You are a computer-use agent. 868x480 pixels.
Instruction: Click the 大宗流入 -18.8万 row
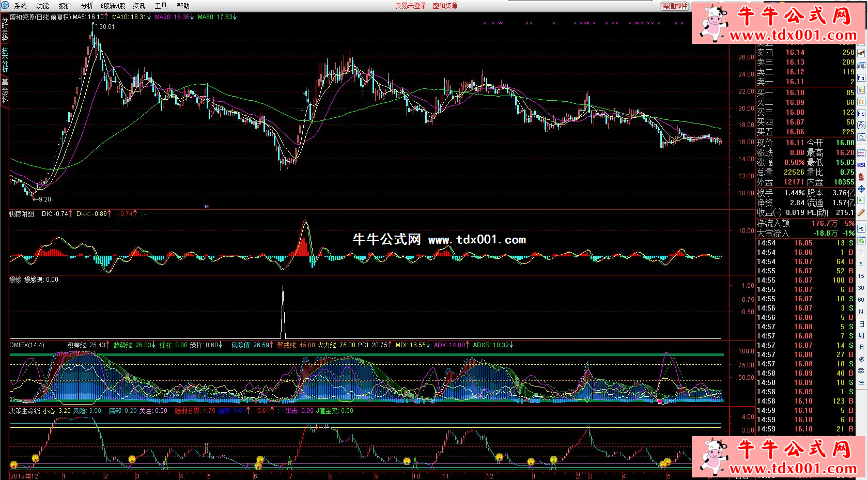tap(805, 234)
